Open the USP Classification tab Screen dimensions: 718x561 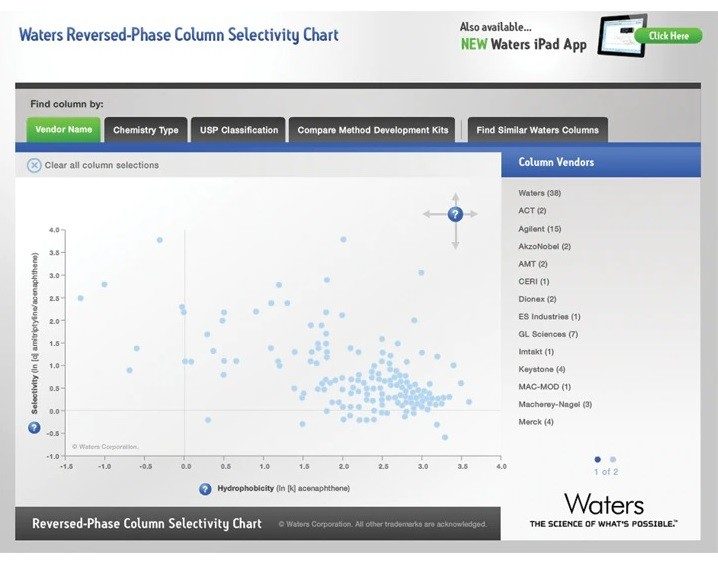239,130
